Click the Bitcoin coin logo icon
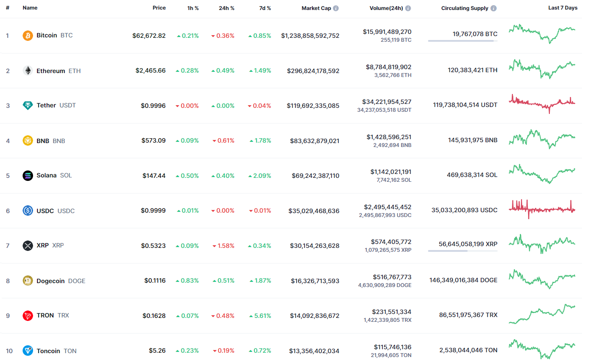The width and height of the screenshot is (589, 364). (x=28, y=36)
